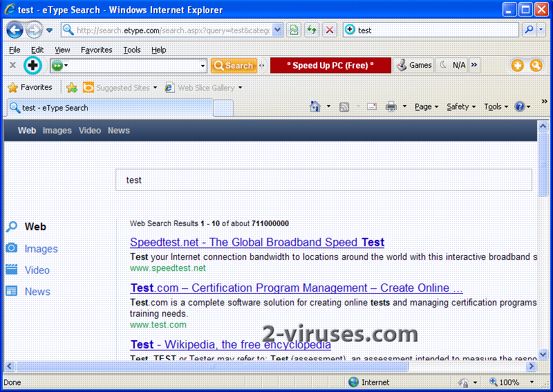This screenshot has height=392, width=553.
Task: Click the Internet security zone indicator
Action: click(369, 382)
